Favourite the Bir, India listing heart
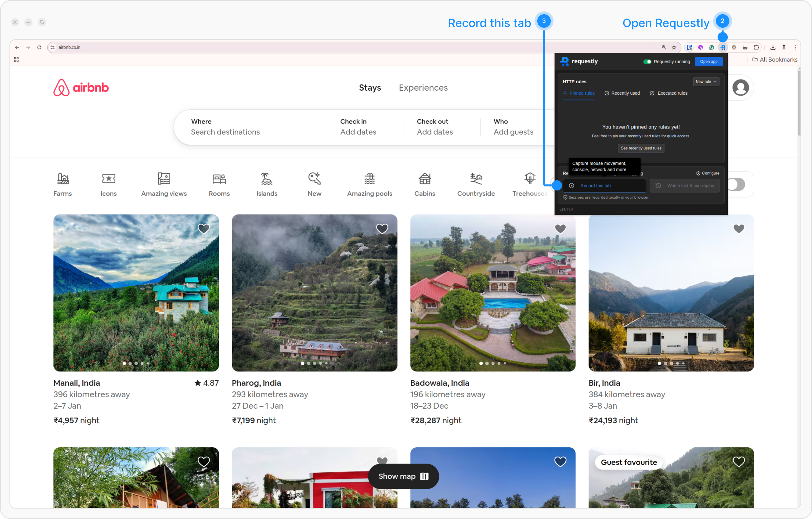The height and width of the screenshot is (519, 812). tap(739, 229)
